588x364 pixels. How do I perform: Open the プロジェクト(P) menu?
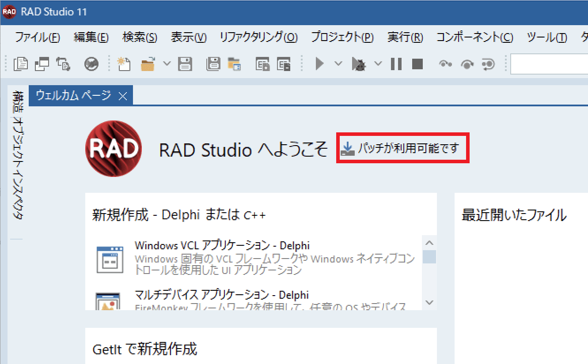coord(342,37)
